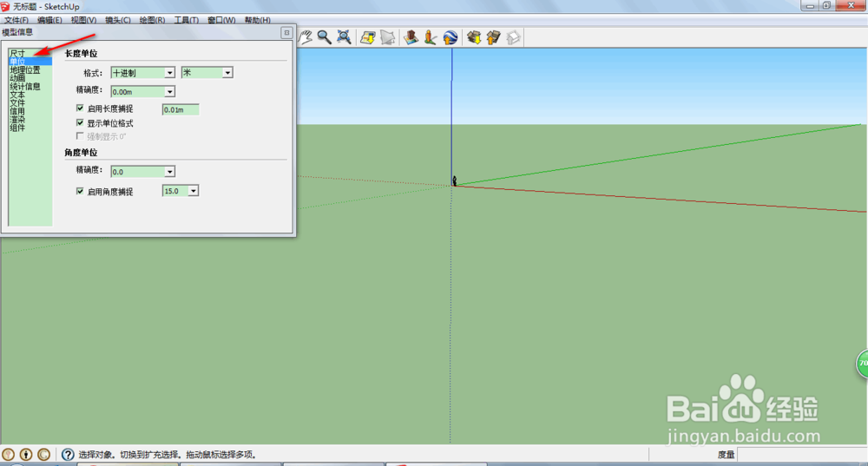Open the 窗口(W) menu
This screenshot has height=466, width=868.
click(x=221, y=20)
